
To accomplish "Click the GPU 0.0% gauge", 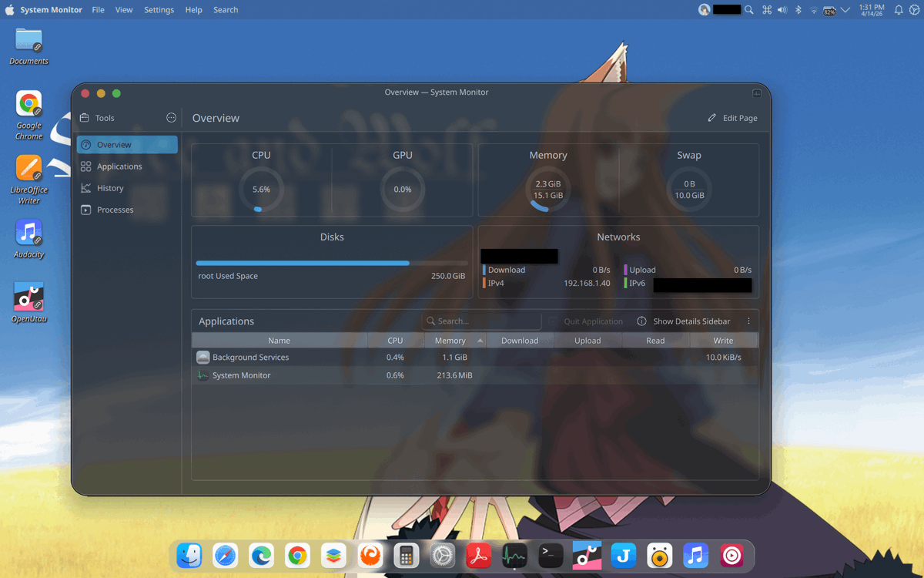I will click(x=403, y=190).
